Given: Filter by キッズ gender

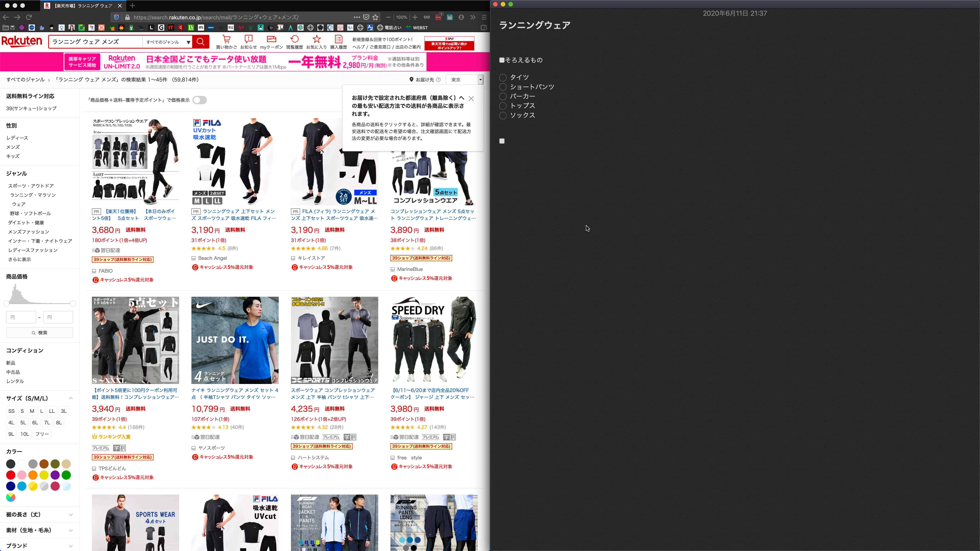Looking at the screenshot, I should click(x=13, y=156).
